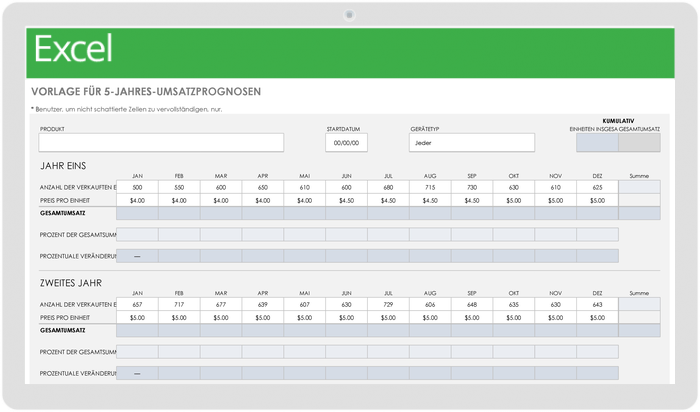This screenshot has width=700, height=412.
Task: Click the Excel logo text in banner
Action: point(73,49)
